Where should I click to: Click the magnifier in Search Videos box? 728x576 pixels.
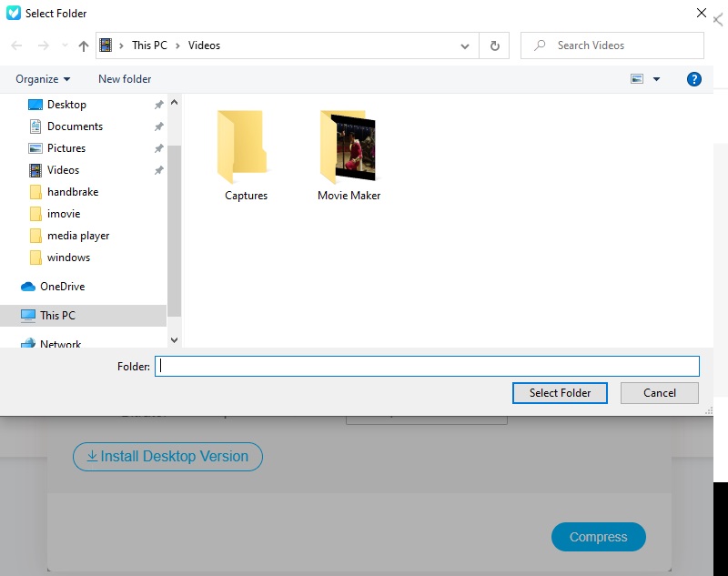(542, 45)
